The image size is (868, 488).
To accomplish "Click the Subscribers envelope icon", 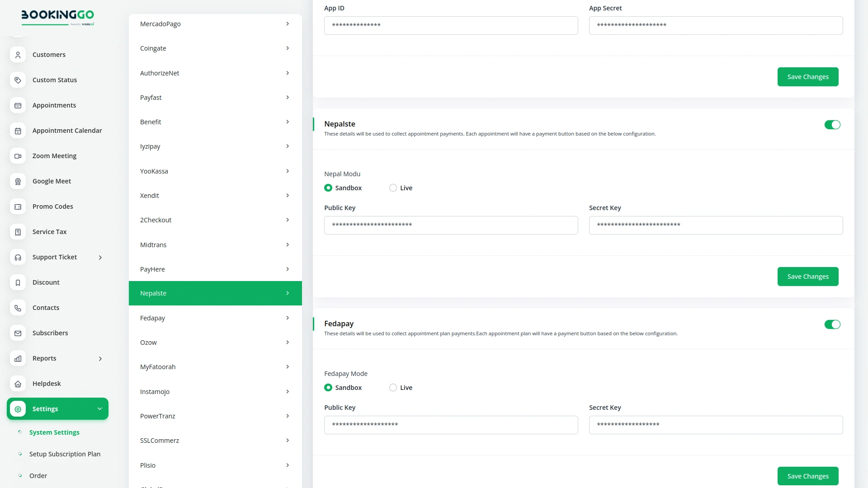I will pos(18,333).
